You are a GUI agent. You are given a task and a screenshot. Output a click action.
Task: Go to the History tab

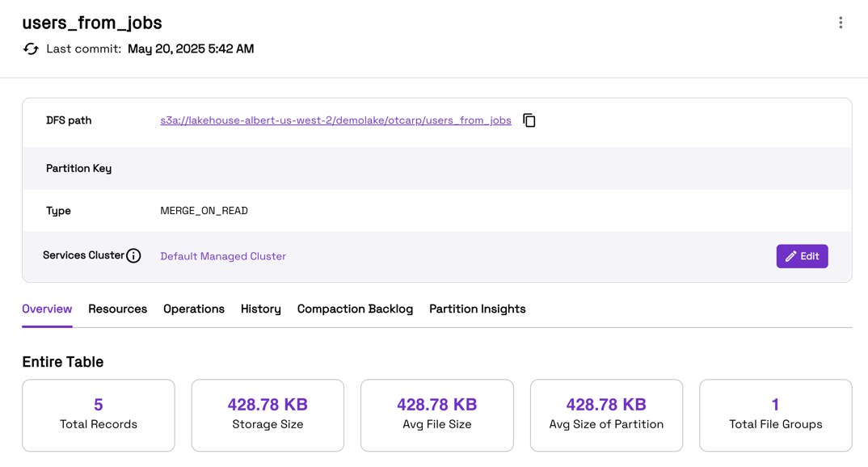tap(261, 309)
